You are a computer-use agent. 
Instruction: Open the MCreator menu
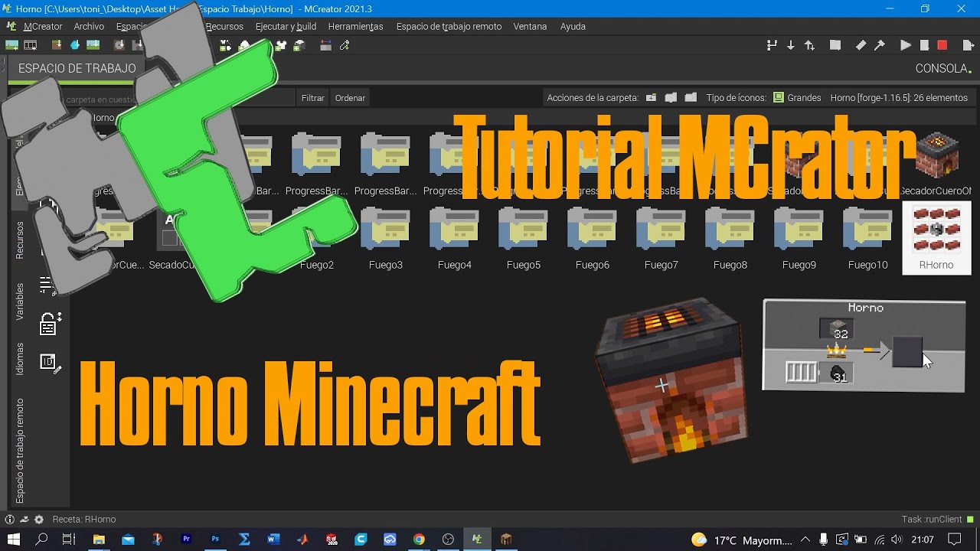(43, 26)
